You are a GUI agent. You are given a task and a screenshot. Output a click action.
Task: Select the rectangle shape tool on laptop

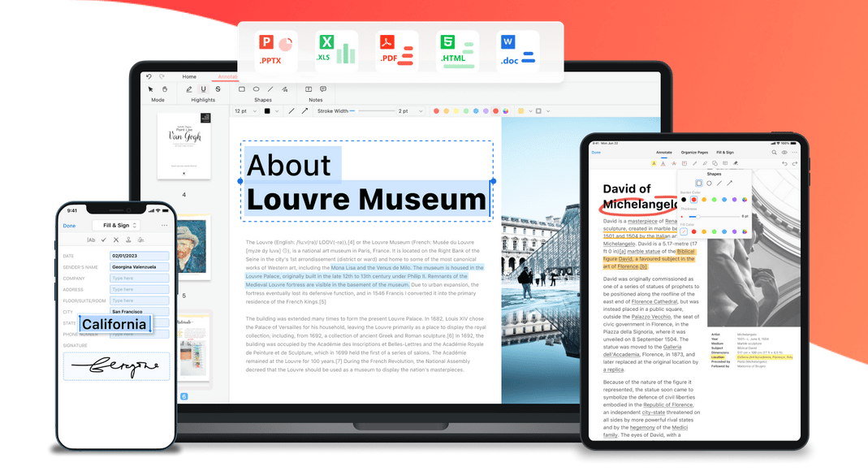coord(242,89)
